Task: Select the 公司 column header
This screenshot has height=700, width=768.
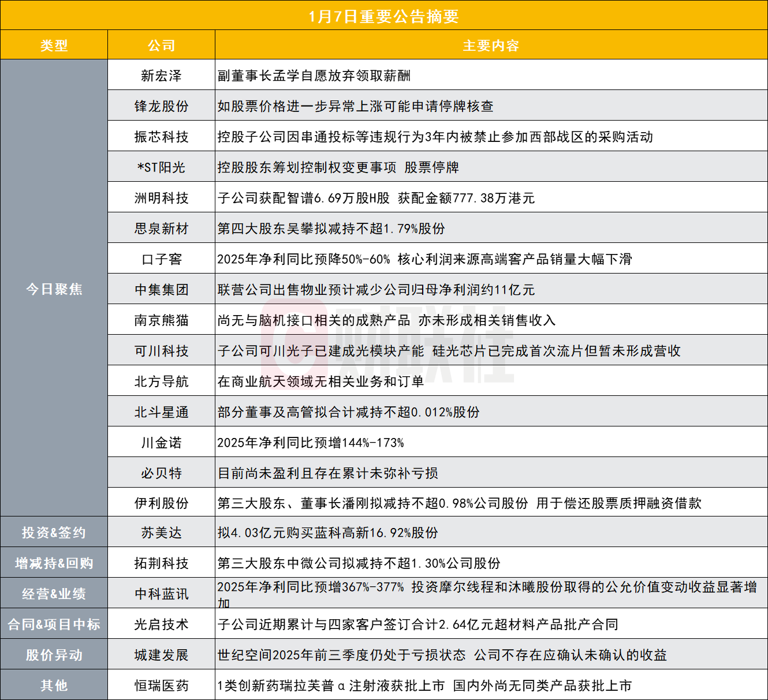Action: pos(161,45)
